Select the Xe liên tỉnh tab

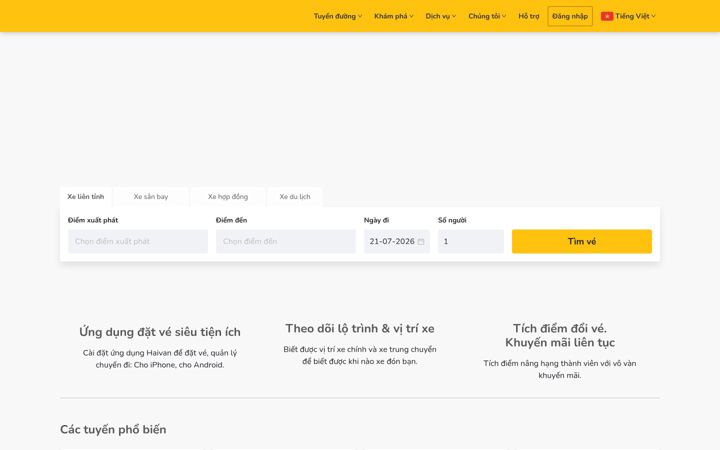[86, 197]
